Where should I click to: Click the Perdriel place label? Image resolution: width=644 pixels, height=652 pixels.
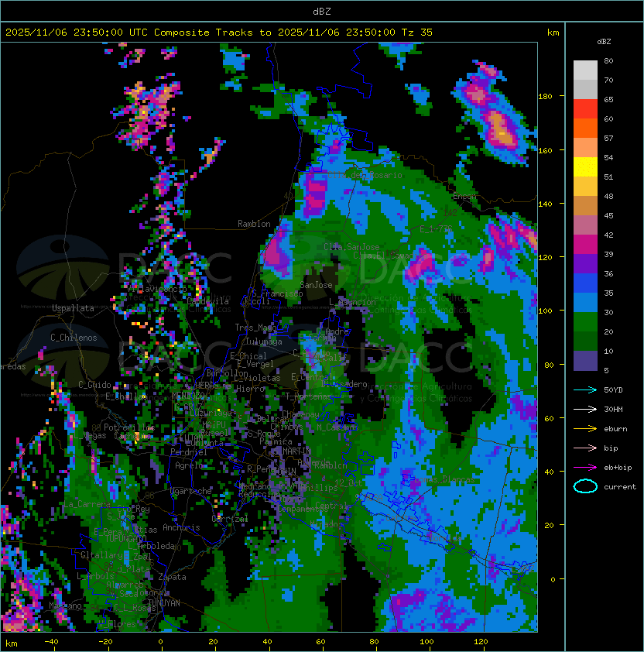[189, 452]
